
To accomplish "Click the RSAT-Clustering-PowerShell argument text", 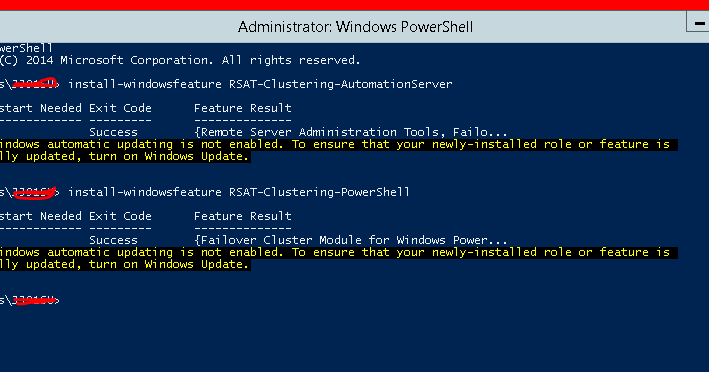I will pos(319,192).
